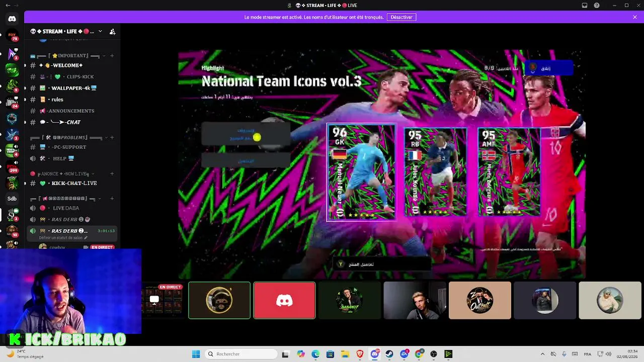This screenshot has width=644, height=362.
Task: Select the red Discord logo participant tile
Action: point(284,300)
